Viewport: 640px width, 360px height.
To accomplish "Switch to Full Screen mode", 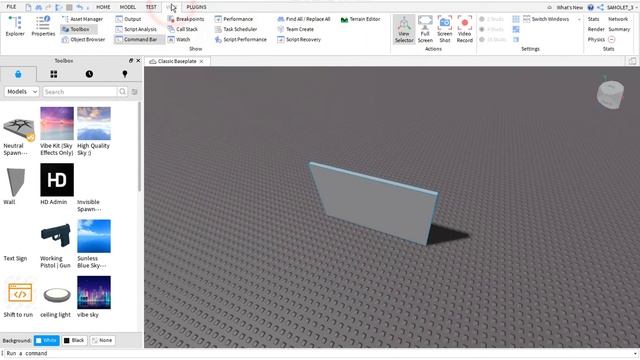I will tap(425, 29).
